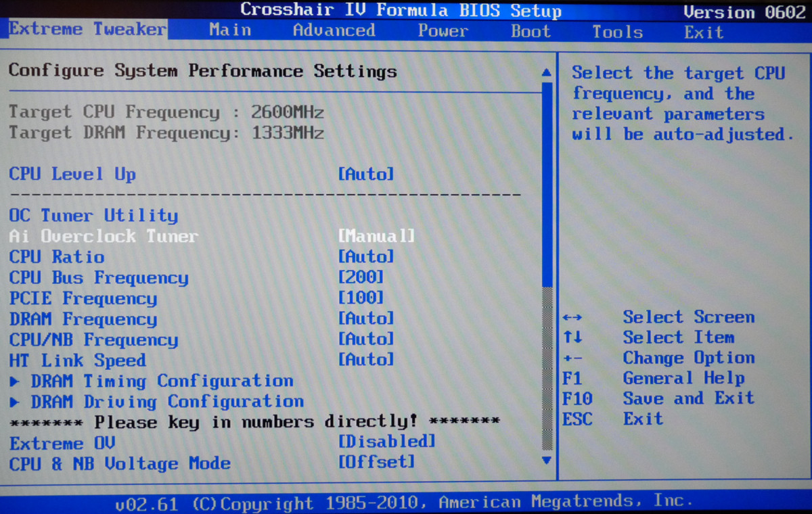The width and height of the screenshot is (812, 514).
Task: Select the CPU Ratio label
Action: 57,257
